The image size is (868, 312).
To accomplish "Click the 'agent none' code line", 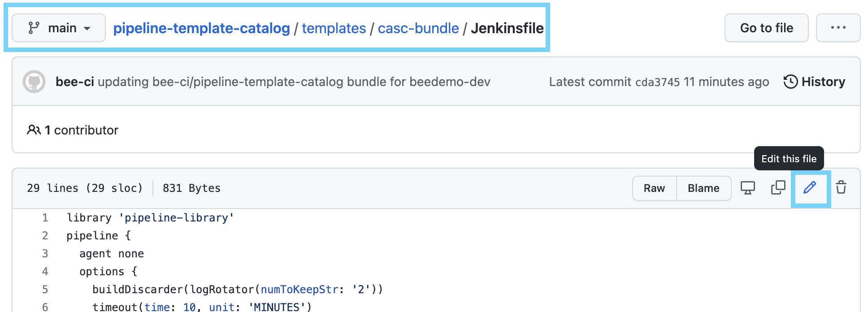I will [x=112, y=254].
